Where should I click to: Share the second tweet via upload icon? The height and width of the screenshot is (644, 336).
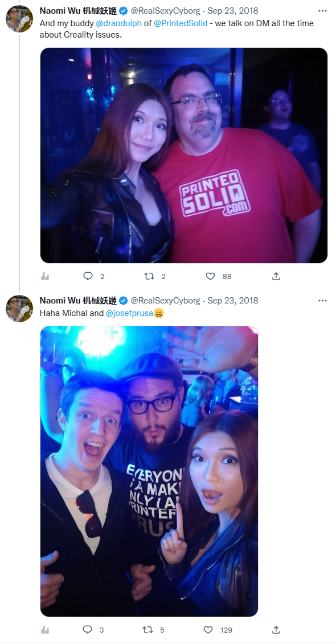[x=276, y=629]
